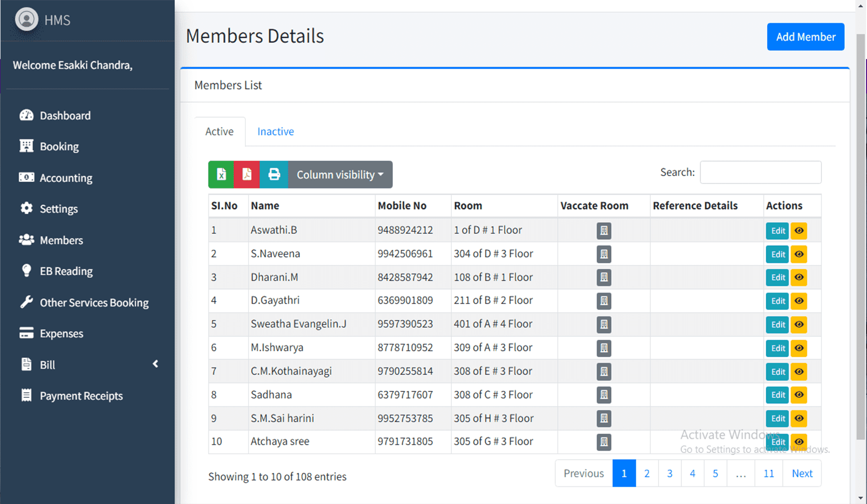The height and width of the screenshot is (504, 867).
Task: View details of Sadhana with eye icon
Action: click(799, 395)
